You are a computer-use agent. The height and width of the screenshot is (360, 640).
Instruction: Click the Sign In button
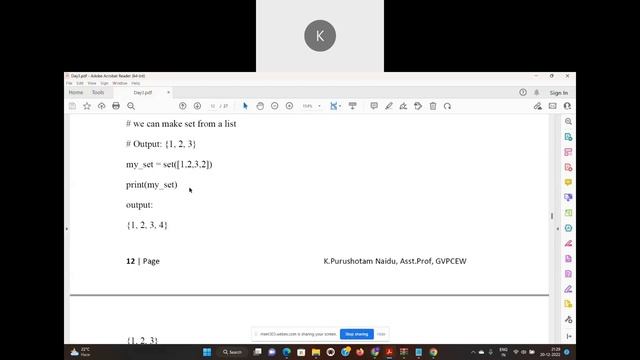(558, 93)
